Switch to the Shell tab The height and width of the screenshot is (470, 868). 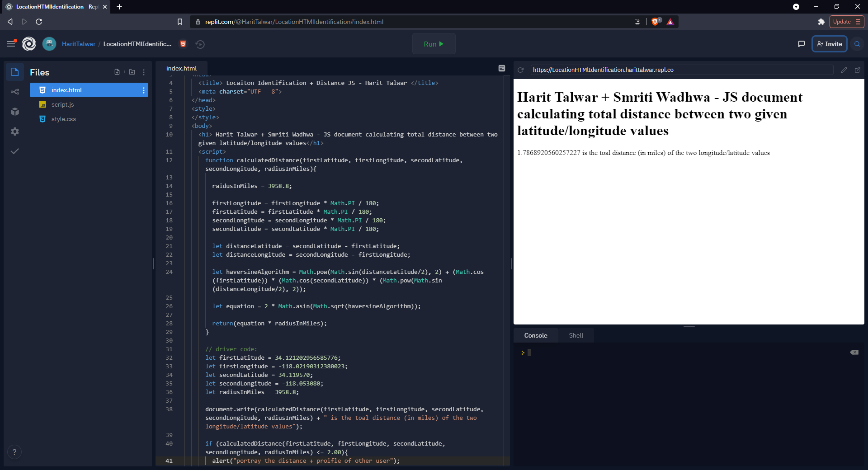click(576, 335)
